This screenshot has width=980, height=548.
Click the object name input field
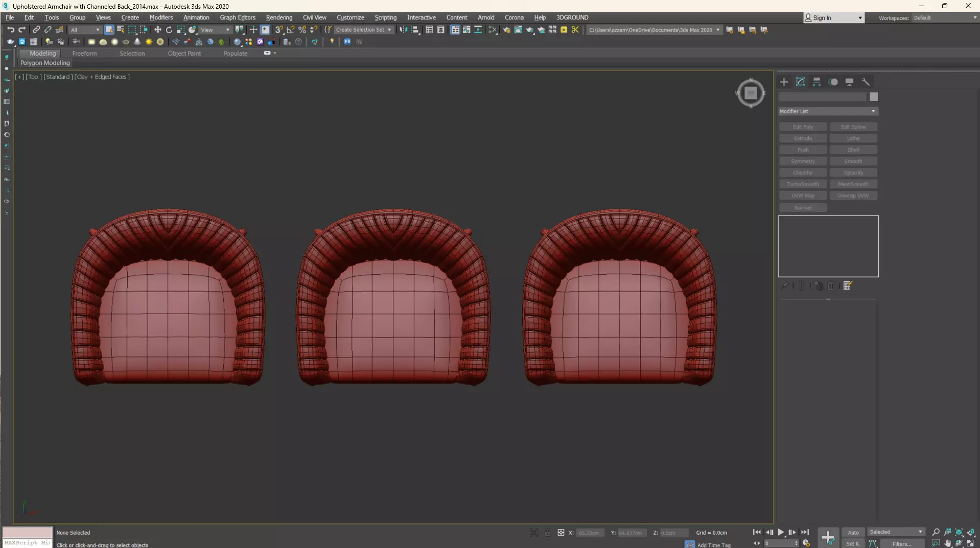pyautogui.click(x=822, y=97)
